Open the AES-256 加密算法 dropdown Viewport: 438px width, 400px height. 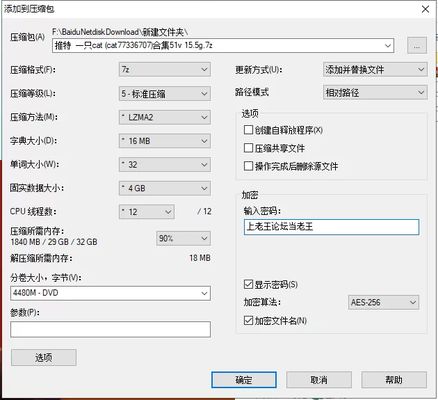[383, 302]
